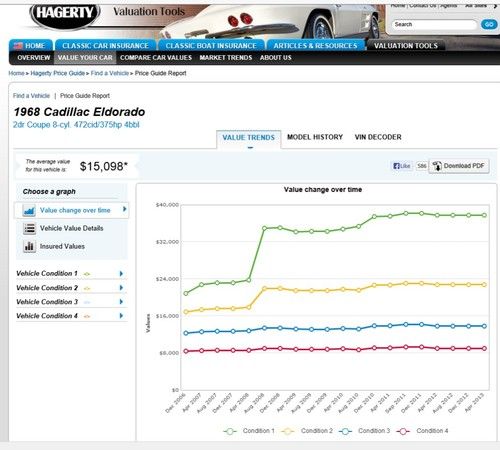
Task: Switch to the VIN Decoder tab
Action: 378,137
